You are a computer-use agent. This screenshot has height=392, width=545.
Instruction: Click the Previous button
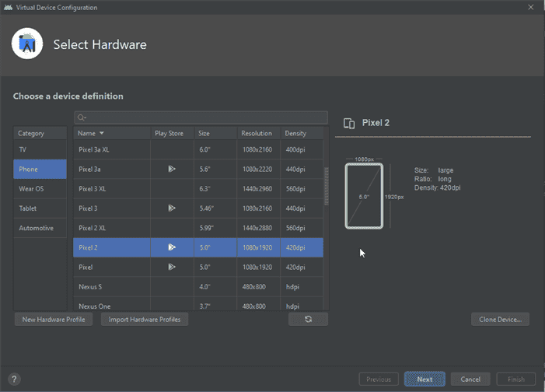(x=379, y=379)
